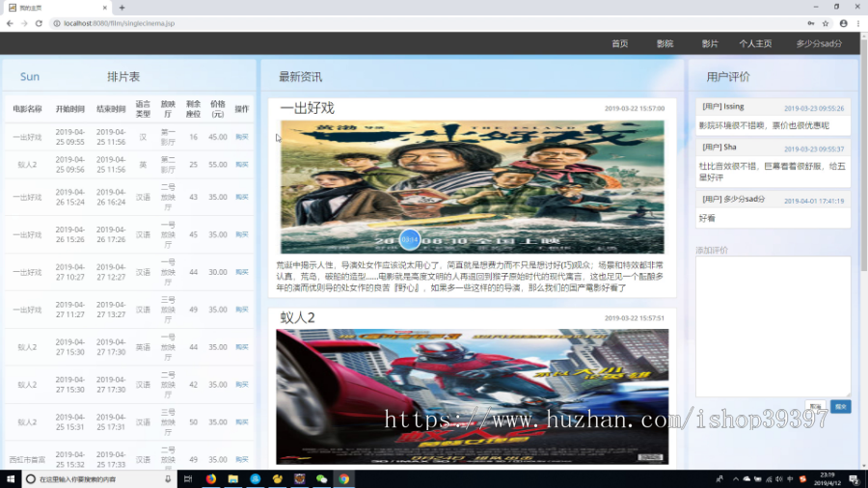Buy the 英语 蚁人2 showing at 04-27 15:30
Viewport: 868px width, 488px height.
point(242,347)
